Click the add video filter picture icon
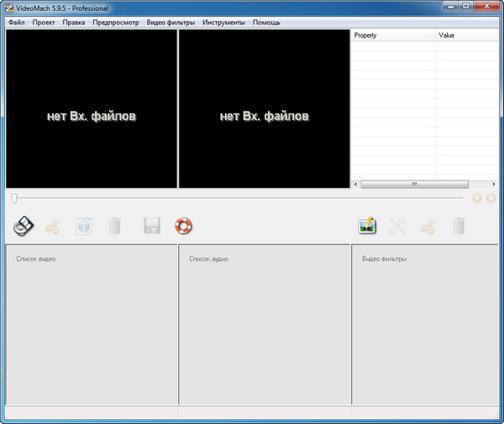 [367, 225]
